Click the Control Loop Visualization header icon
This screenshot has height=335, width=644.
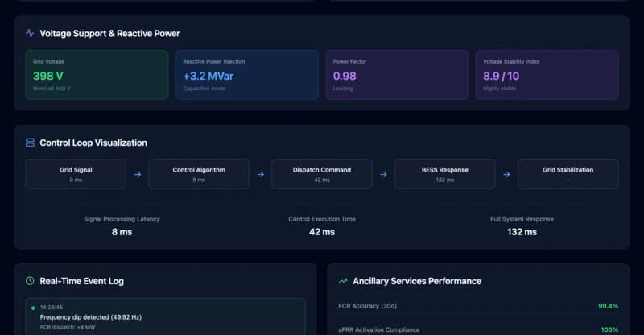coord(30,143)
